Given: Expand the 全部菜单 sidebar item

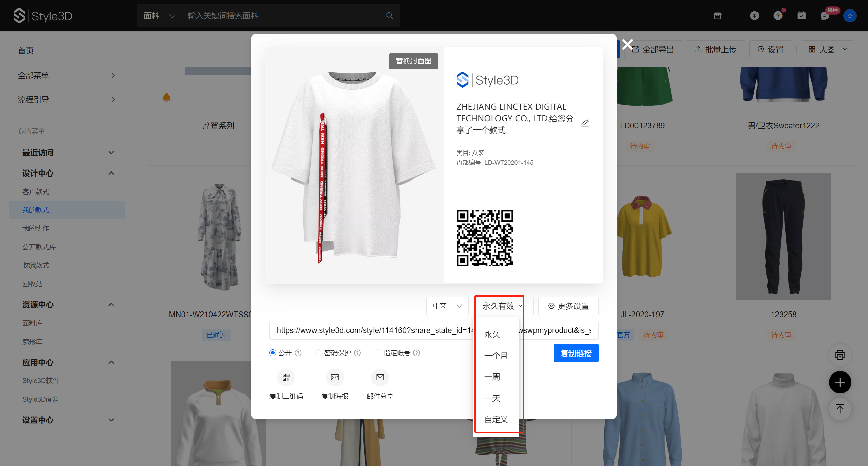Looking at the screenshot, I should coord(67,75).
